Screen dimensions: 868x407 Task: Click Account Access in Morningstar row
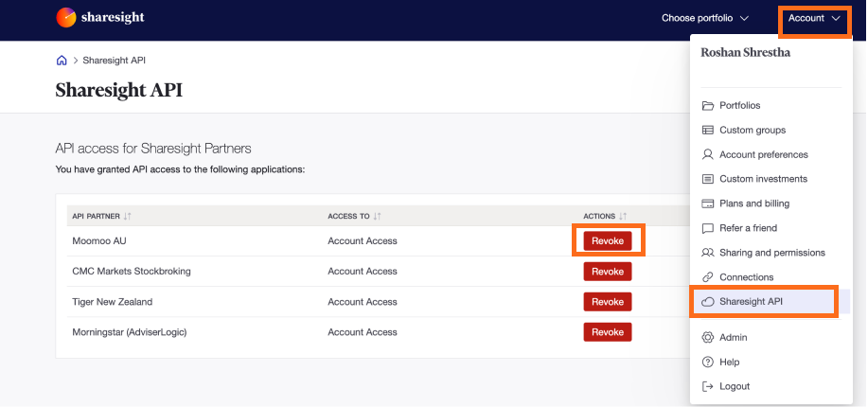click(x=362, y=332)
